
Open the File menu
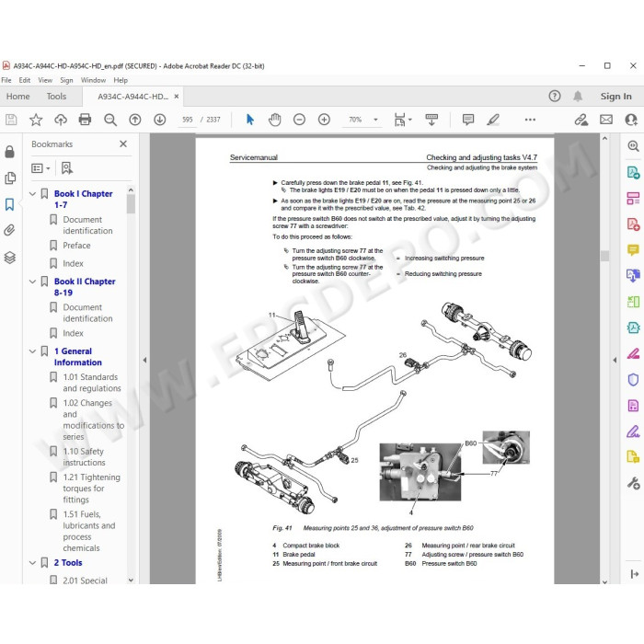[x=6, y=80]
